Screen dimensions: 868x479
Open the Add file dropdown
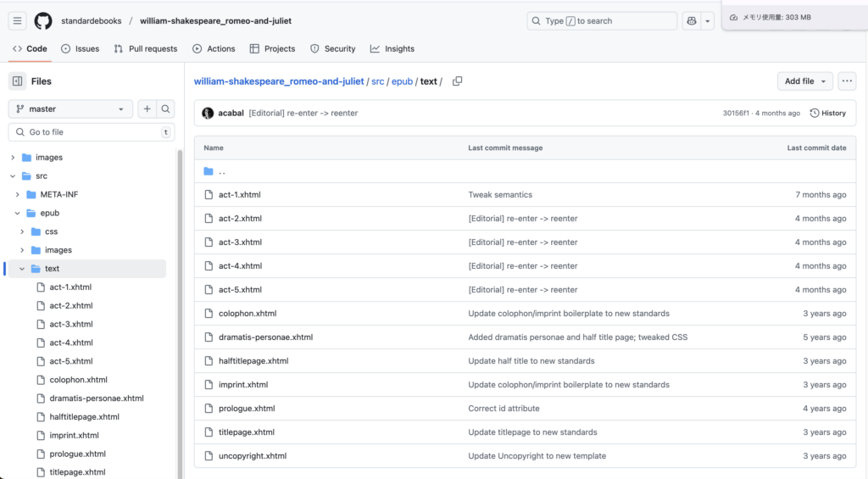(x=805, y=81)
